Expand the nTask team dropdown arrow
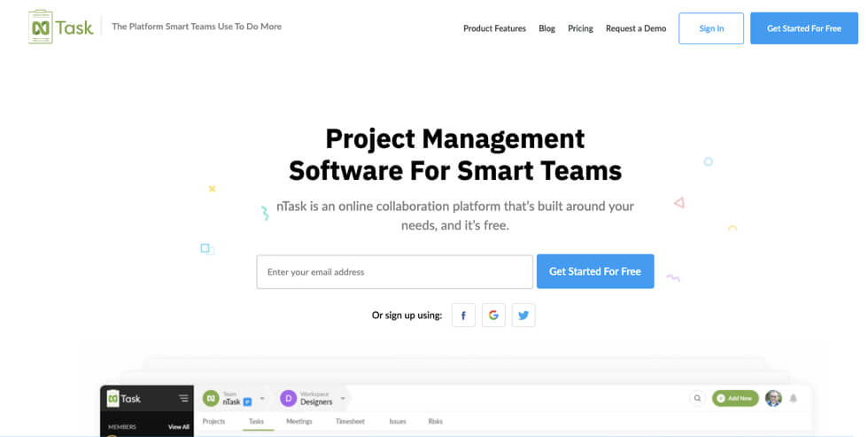 tap(262, 398)
